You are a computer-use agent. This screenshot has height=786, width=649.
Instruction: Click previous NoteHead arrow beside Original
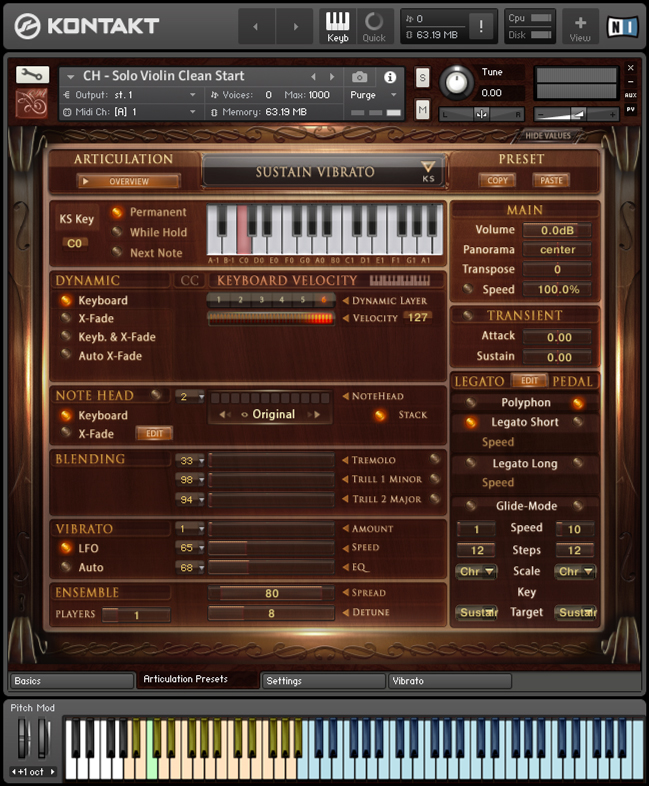tap(225, 415)
